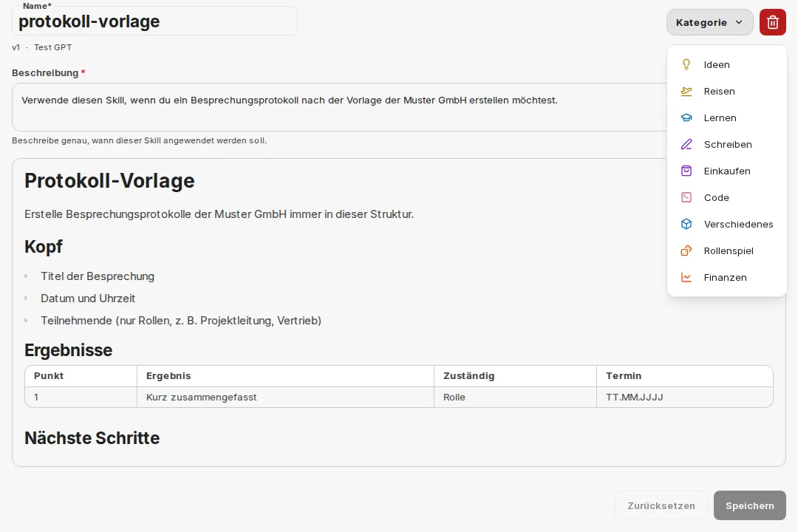Screen dimensions: 798x532
Task: Click bullet 'Titel der Besprechung'
Action: point(98,276)
